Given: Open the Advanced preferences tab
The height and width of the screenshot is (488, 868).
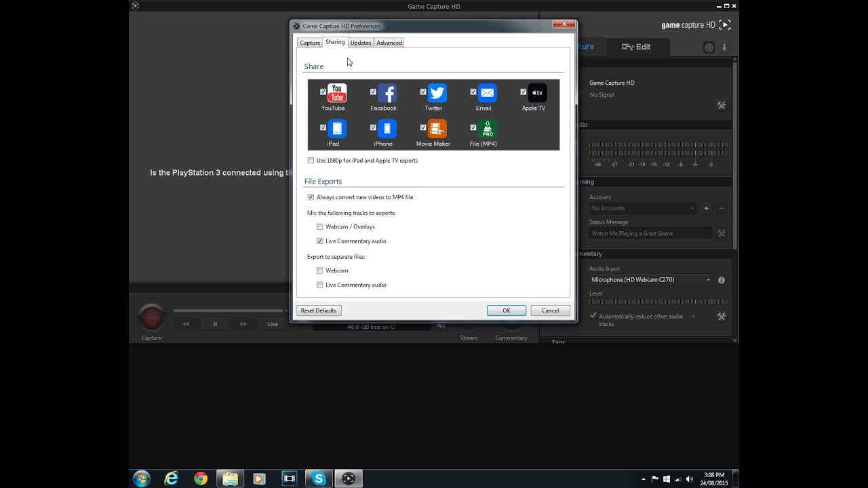Looking at the screenshot, I should pos(389,43).
